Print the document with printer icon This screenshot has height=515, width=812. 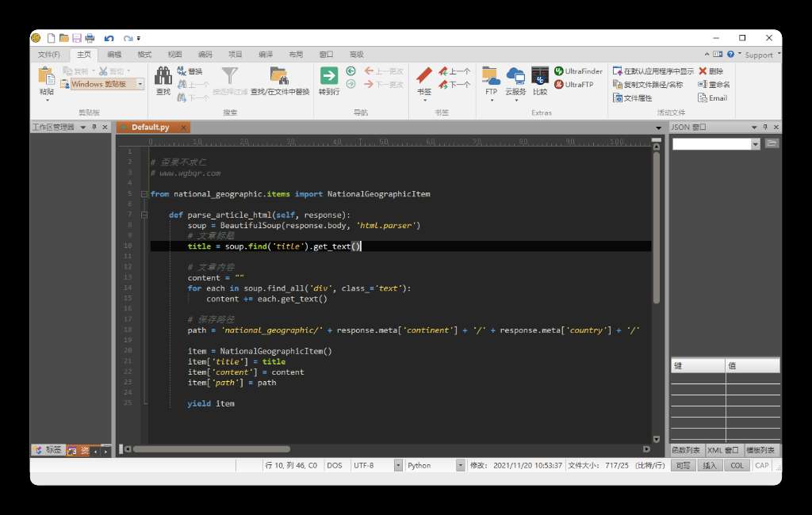pyautogui.click(x=90, y=38)
